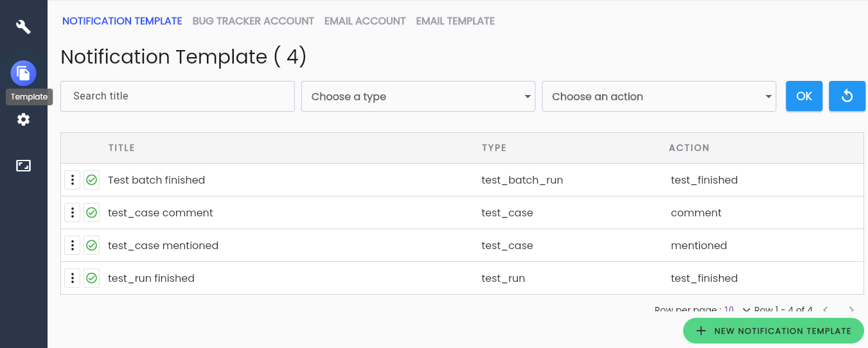Click the type cell 'test_run'

pos(503,279)
